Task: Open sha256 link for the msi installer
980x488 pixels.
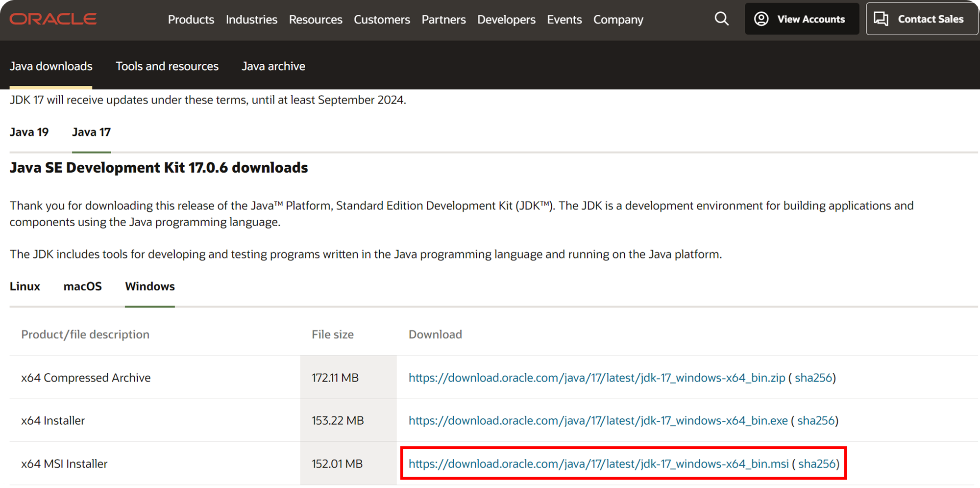Action: 817,464
